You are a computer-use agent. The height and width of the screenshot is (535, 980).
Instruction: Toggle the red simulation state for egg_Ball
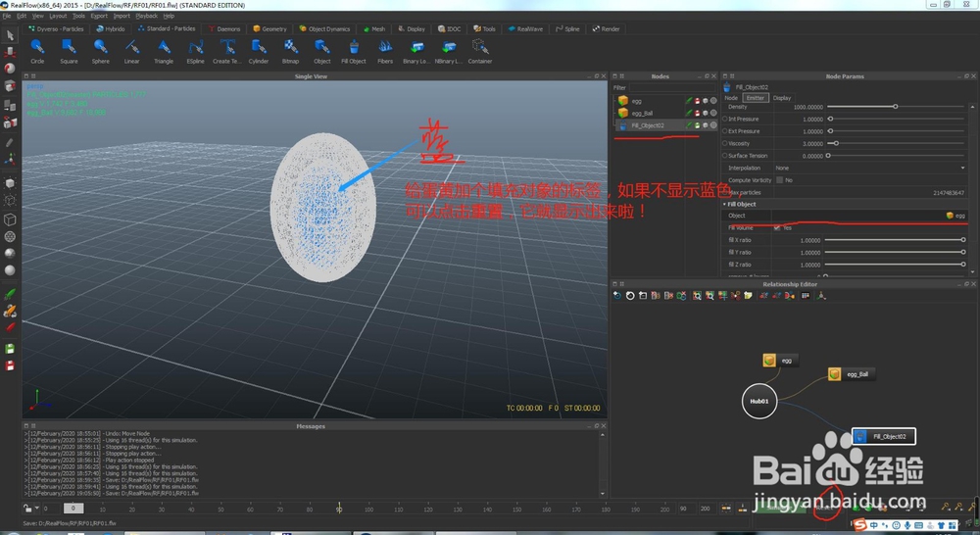[697, 113]
